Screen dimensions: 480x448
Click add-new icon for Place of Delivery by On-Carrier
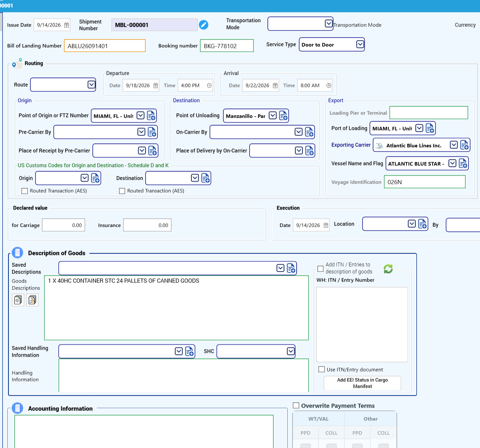coord(309,150)
